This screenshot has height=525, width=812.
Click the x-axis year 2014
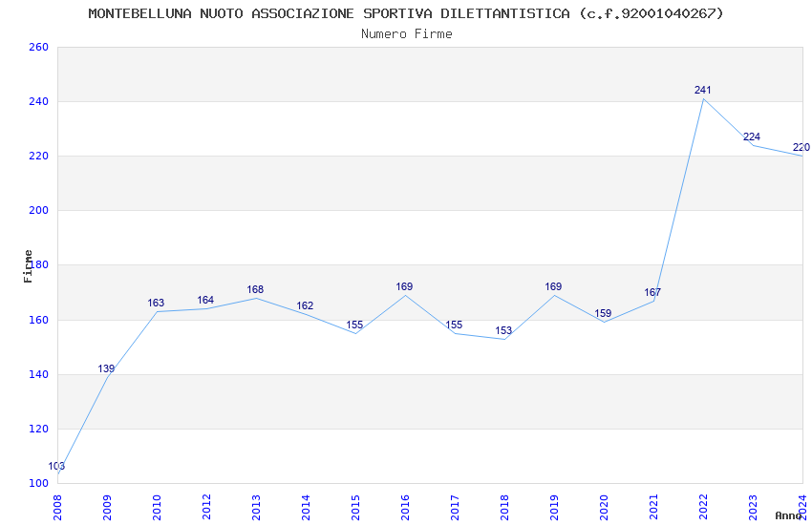(x=306, y=508)
